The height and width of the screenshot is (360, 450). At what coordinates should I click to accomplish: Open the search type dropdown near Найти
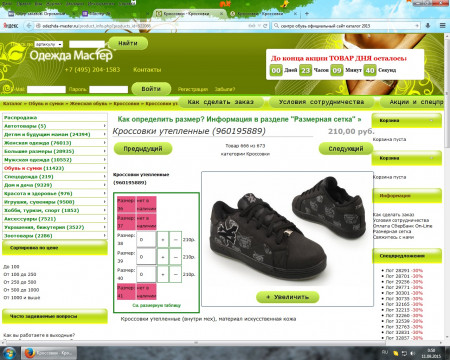click(49, 44)
